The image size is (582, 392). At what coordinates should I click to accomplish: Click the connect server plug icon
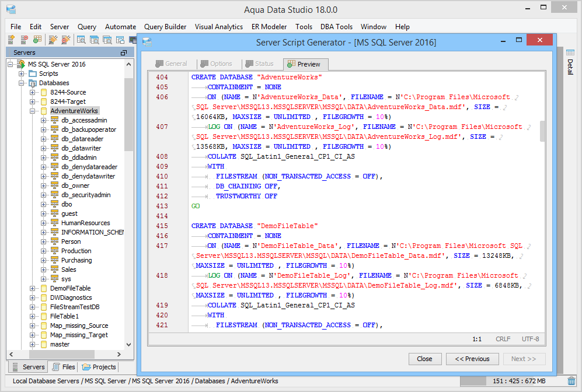[x=53, y=40]
